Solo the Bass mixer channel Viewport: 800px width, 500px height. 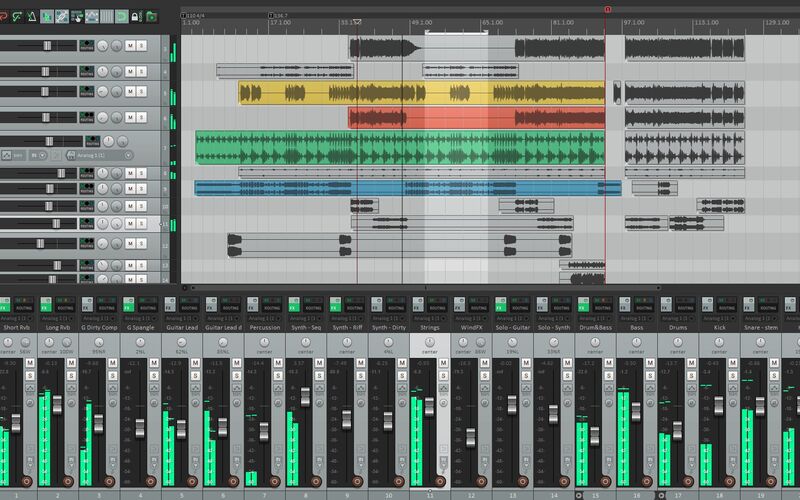point(650,376)
